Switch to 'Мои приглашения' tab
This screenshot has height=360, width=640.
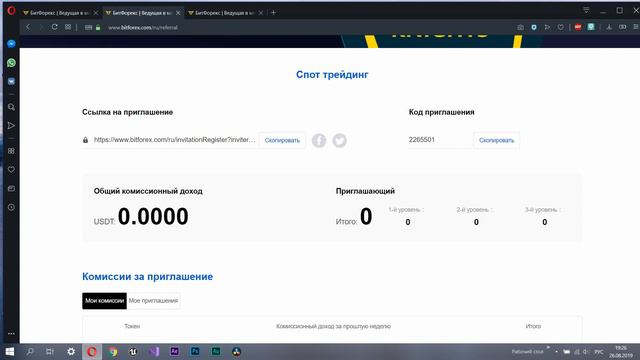pos(153,301)
